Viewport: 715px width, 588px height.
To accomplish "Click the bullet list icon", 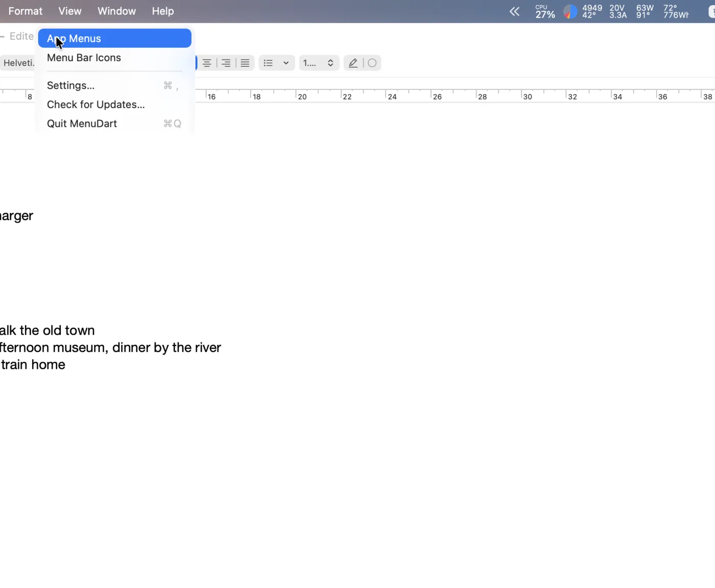I will click(x=268, y=63).
